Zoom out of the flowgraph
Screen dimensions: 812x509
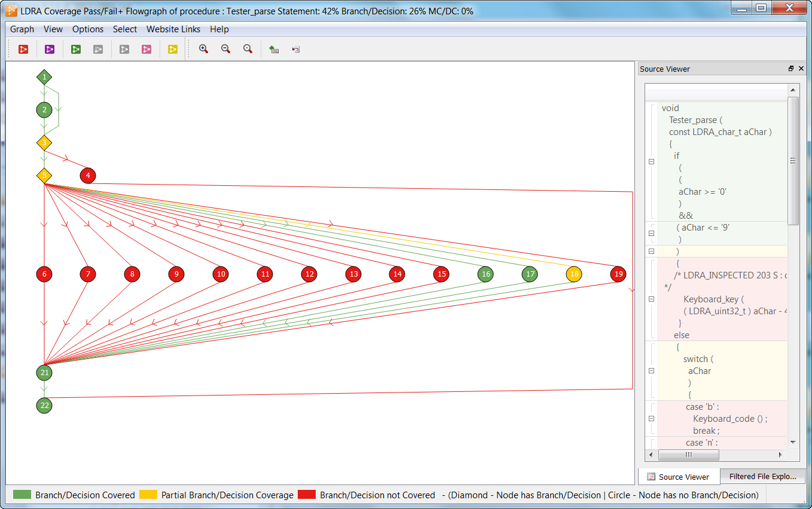coord(226,50)
